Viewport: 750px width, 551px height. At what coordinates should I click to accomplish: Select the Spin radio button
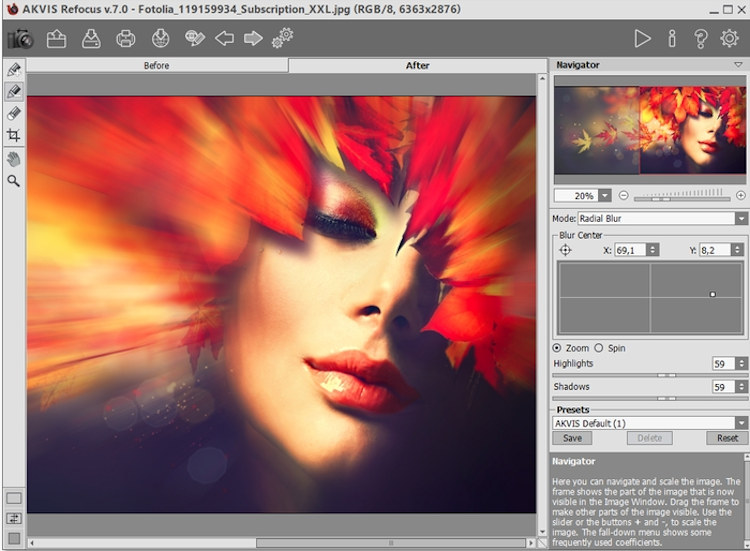599,348
